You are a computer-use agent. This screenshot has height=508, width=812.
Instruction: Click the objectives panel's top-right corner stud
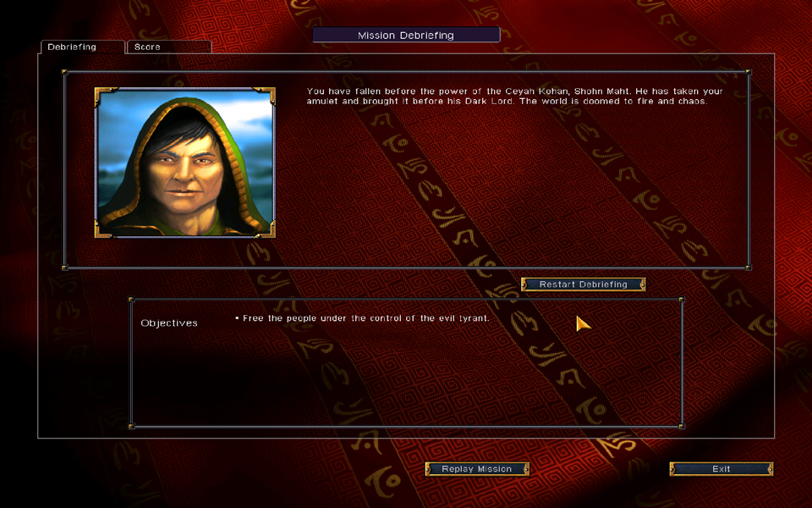[x=682, y=299]
